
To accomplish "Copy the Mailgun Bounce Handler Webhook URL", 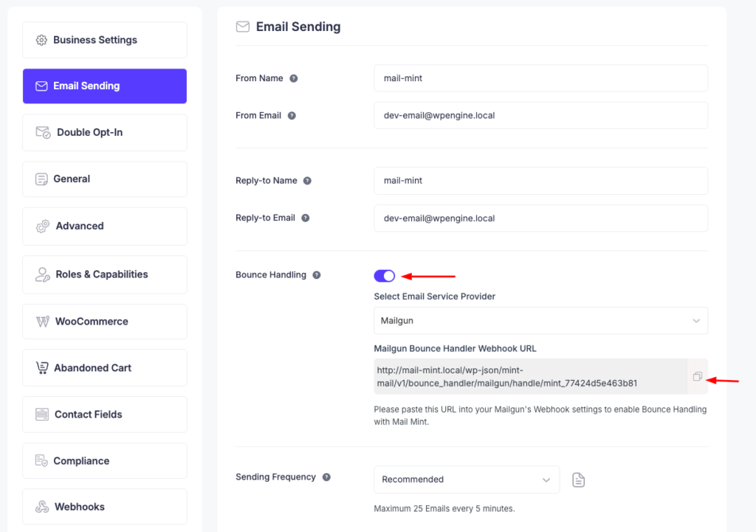I will point(696,376).
